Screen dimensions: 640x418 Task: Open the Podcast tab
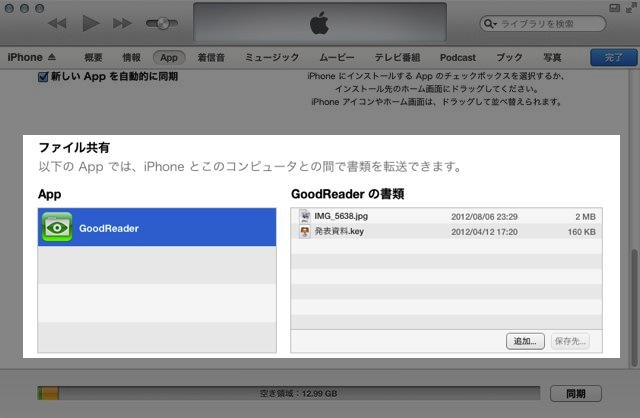click(x=458, y=58)
